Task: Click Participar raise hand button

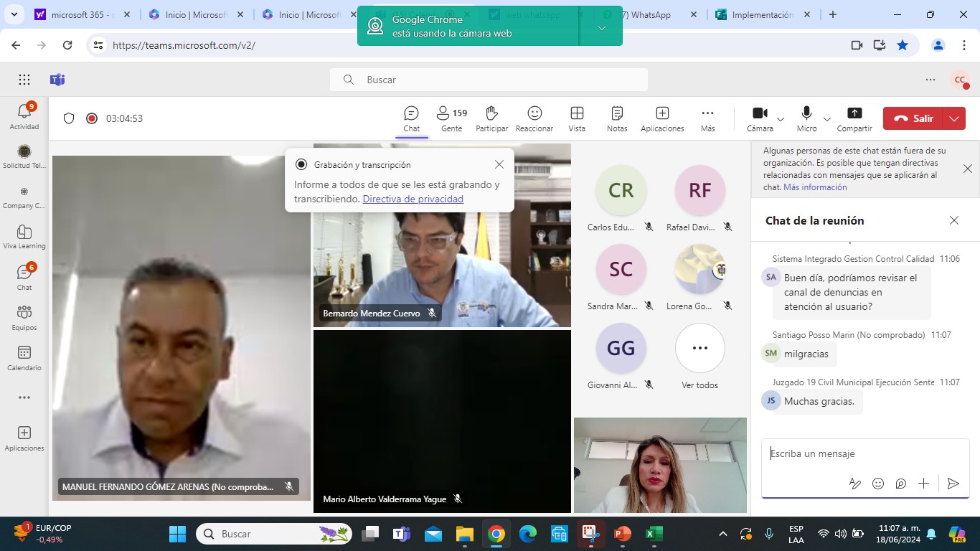Action: click(x=491, y=119)
